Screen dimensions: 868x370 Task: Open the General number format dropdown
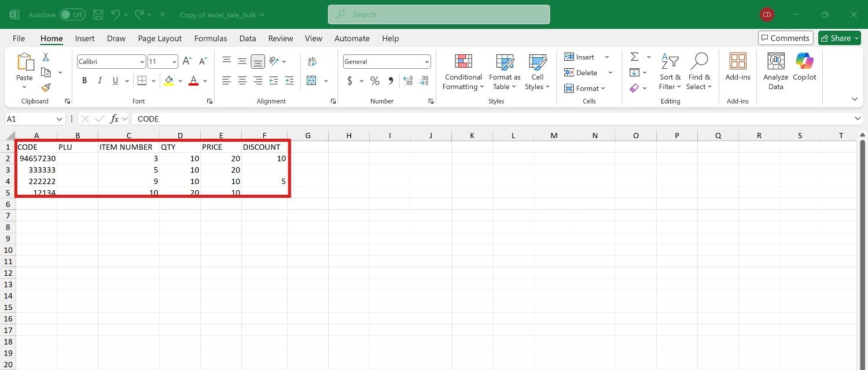(427, 61)
